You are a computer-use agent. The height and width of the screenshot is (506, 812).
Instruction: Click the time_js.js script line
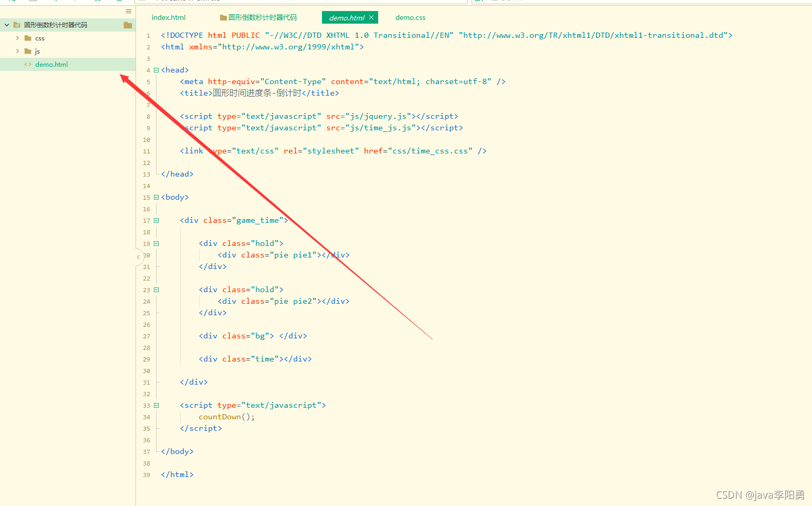coord(321,128)
